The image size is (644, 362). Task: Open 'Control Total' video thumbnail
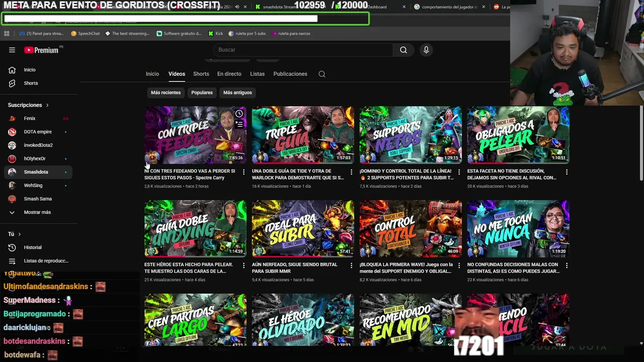411,229
